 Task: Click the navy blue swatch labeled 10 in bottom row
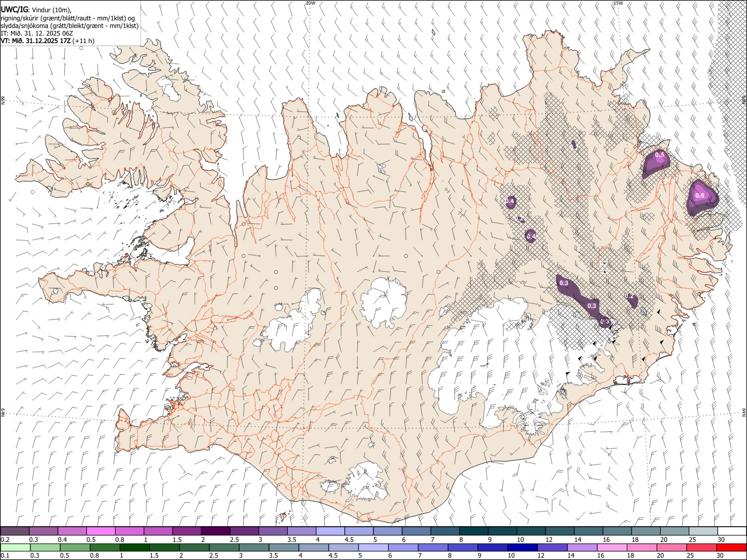point(522,547)
